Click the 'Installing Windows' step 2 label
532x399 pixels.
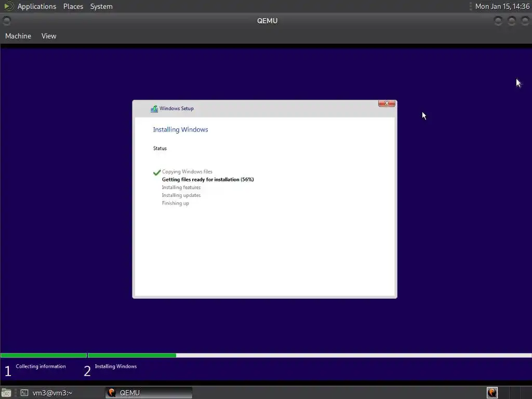click(116, 366)
